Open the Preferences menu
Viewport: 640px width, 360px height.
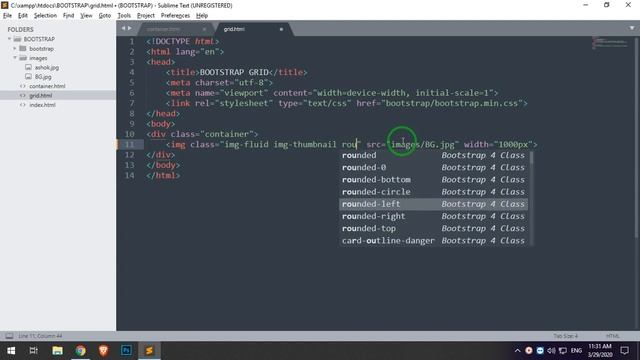[175, 16]
